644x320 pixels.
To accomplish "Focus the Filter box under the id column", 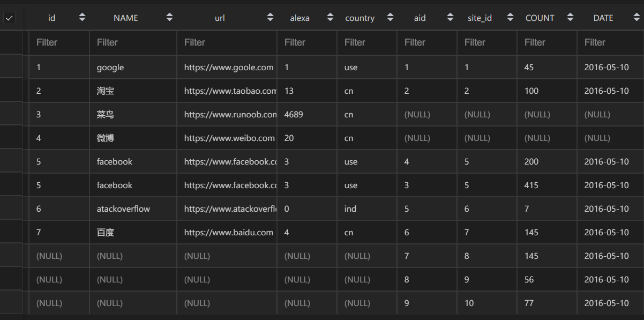I will (x=59, y=42).
